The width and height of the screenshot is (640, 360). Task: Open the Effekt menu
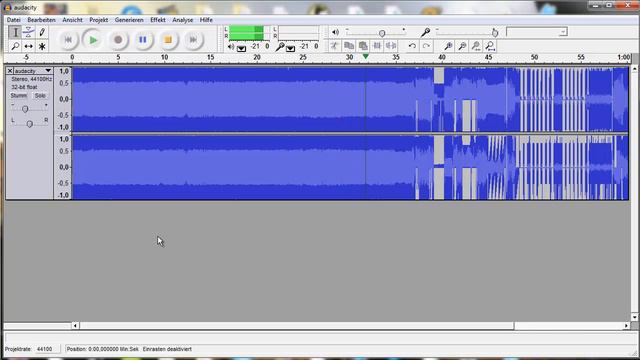[x=158, y=20]
